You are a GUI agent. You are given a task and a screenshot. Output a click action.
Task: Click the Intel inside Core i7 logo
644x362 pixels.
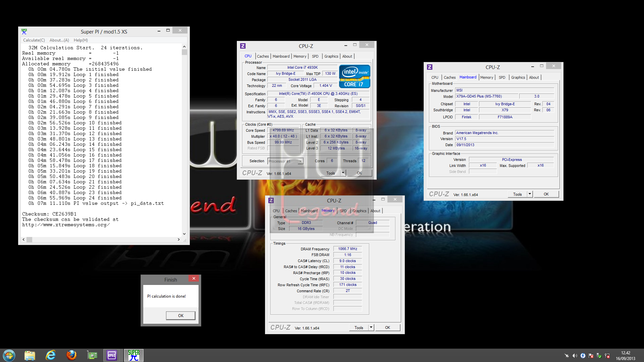(355, 76)
